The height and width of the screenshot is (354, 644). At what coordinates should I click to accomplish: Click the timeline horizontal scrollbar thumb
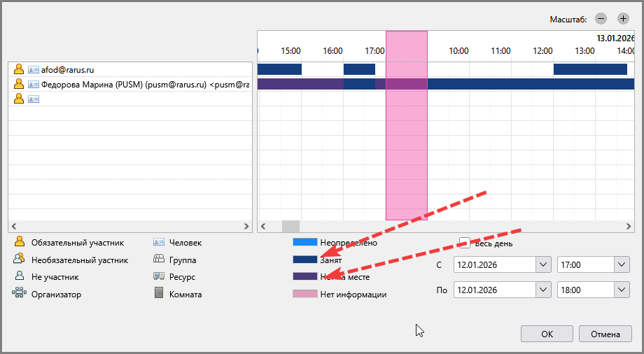pyautogui.click(x=290, y=226)
